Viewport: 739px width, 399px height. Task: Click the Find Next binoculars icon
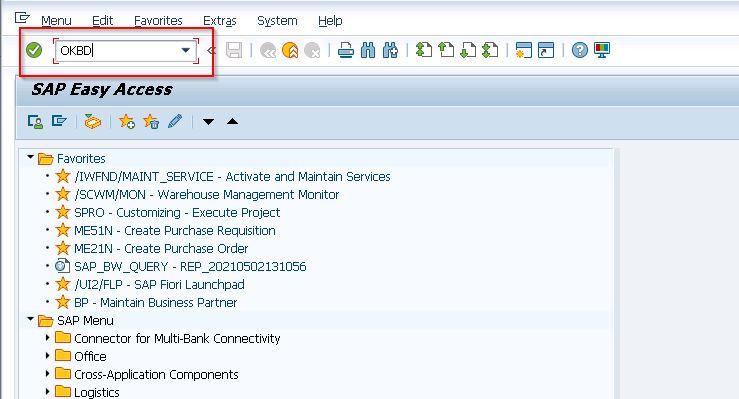click(x=390, y=50)
